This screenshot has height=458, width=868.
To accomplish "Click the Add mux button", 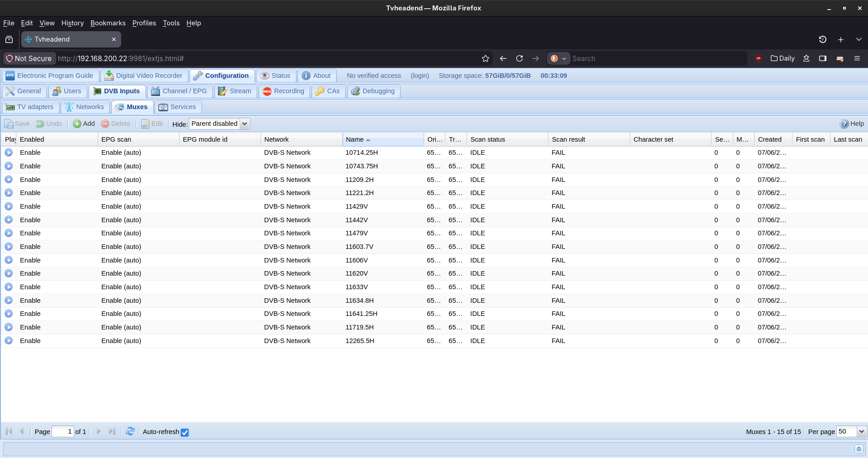I will coord(84,124).
